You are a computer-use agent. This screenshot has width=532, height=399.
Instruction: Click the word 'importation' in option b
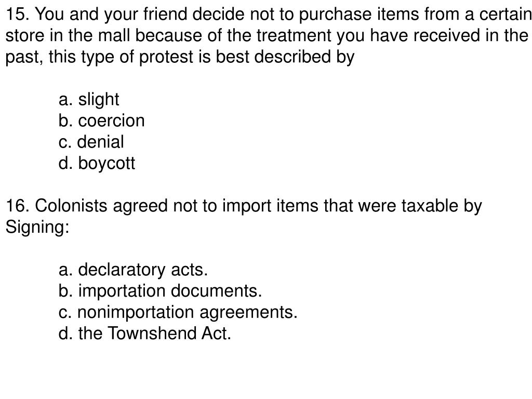(x=122, y=291)
